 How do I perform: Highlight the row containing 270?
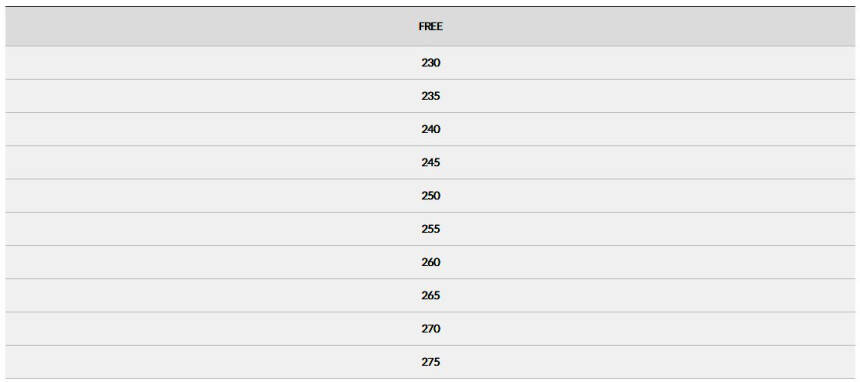click(x=431, y=329)
